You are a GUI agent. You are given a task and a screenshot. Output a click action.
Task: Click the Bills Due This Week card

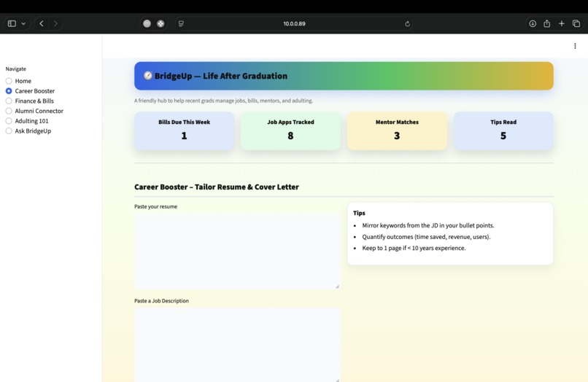click(184, 130)
